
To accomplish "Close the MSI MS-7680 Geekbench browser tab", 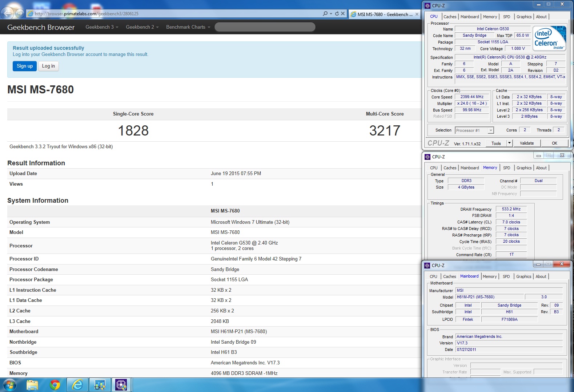I will pyautogui.click(x=417, y=14).
